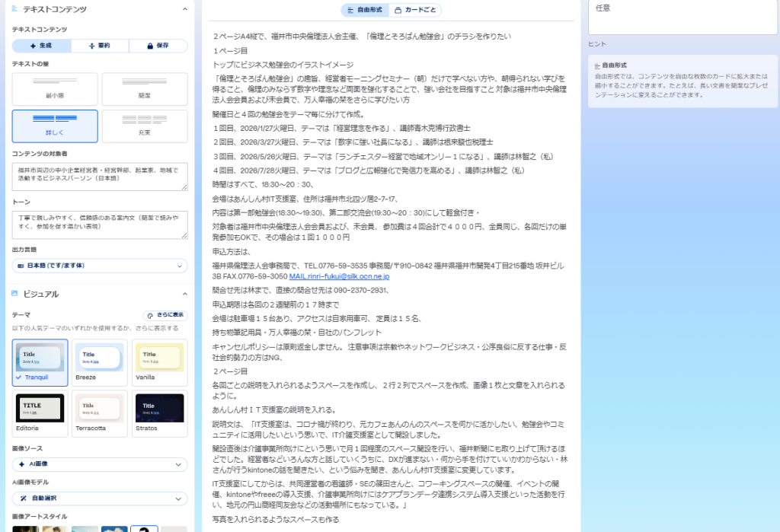Choose the 最小限 text amount card

point(55,88)
